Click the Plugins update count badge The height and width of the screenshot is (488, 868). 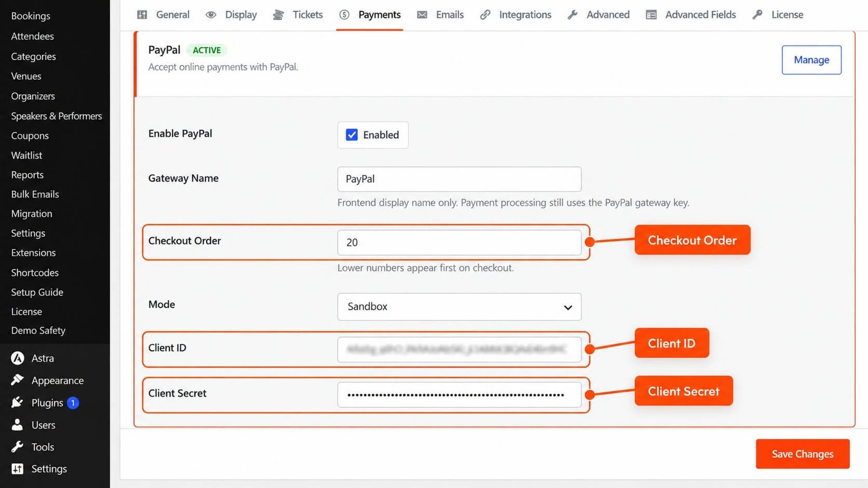tap(73, 403)
